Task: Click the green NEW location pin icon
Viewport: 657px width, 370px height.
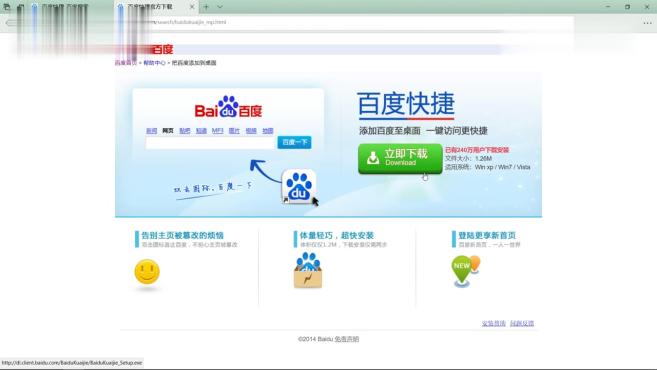Action: coord(462,270)
